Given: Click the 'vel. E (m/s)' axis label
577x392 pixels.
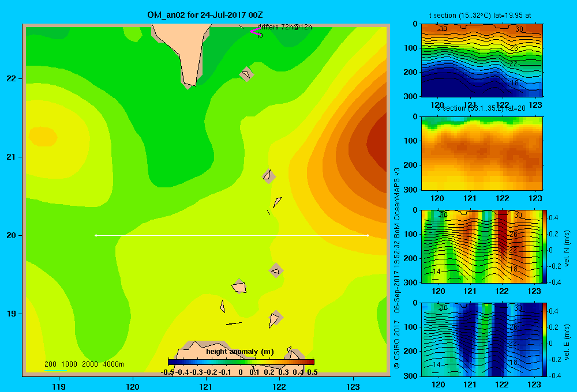Looking at the screenshot, I should [567, 341].
